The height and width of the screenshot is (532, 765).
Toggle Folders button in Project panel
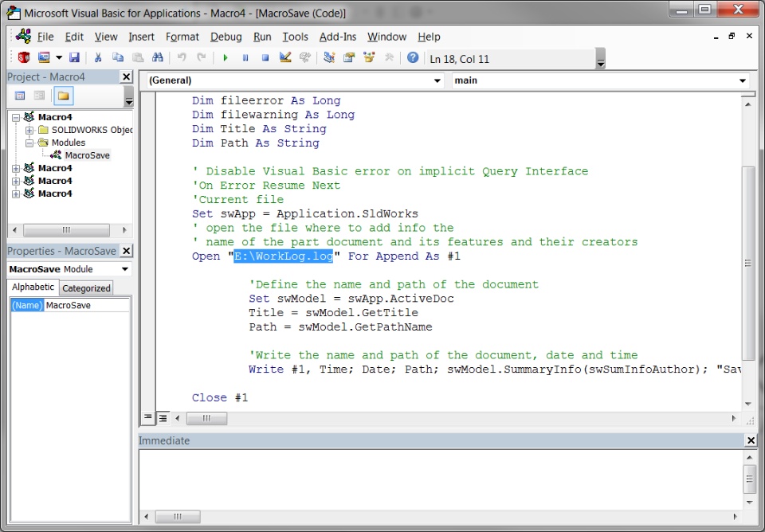click(64, 96)
